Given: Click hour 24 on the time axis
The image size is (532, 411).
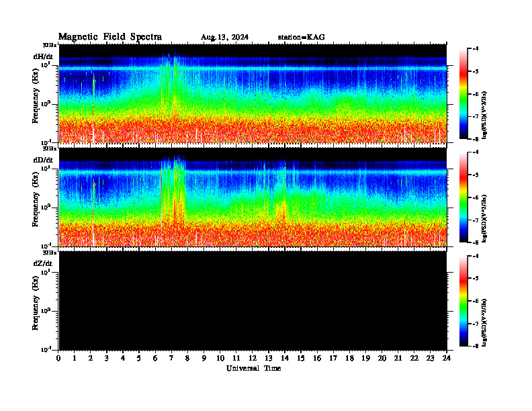Looking at the screenshot, I should [x=447, y=359].
